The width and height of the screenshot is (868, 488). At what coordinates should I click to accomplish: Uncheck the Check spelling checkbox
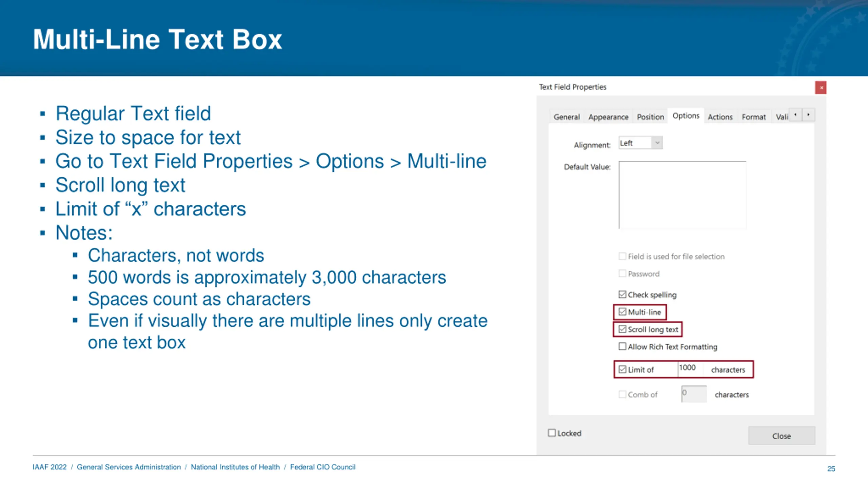click(x=623, y=294)
